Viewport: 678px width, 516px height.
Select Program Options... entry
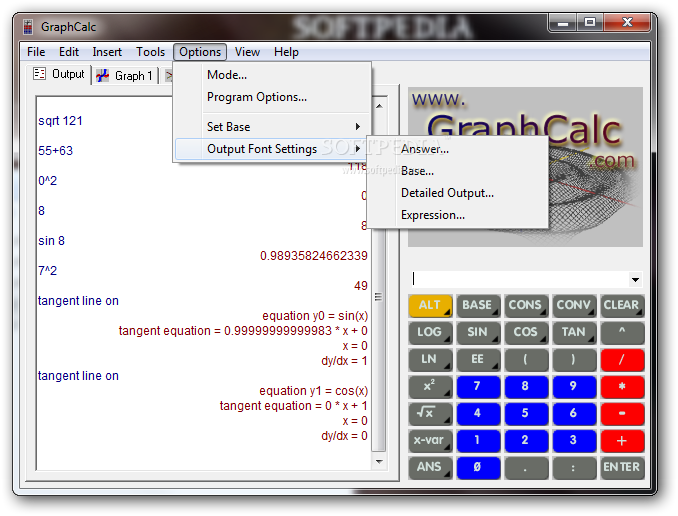272,97
